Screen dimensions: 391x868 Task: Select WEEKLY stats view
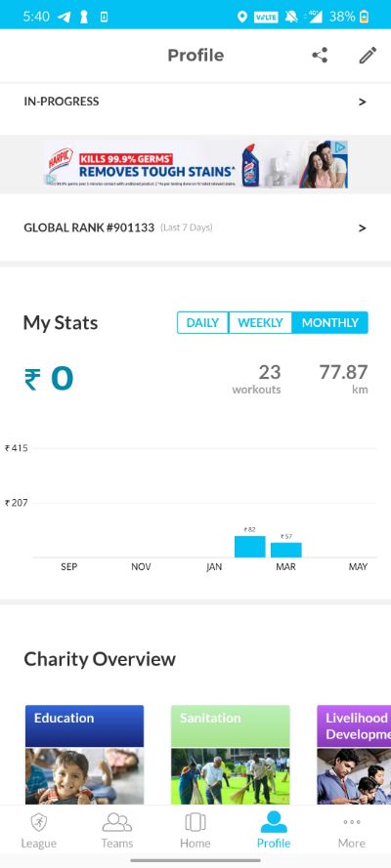click(x=260, y=323)
